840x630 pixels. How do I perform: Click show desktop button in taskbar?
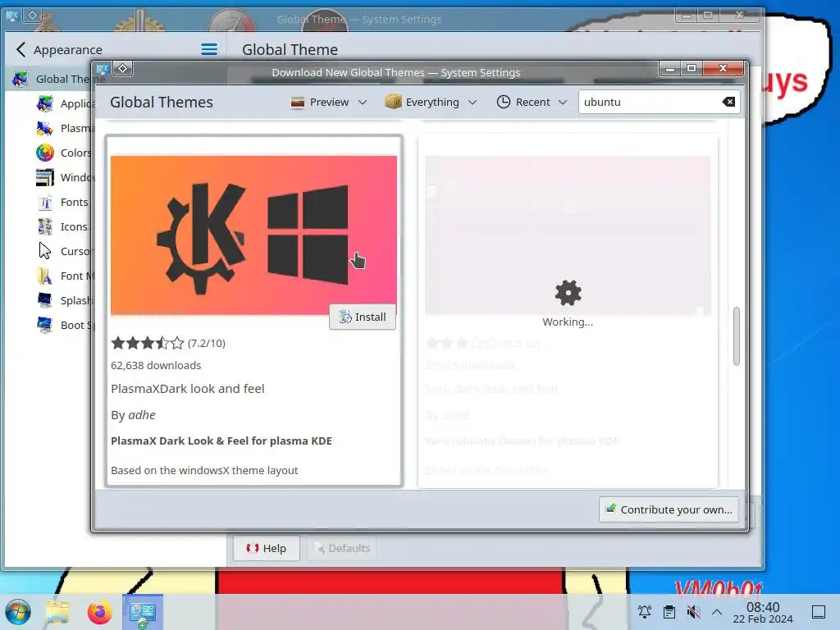tap(819, 612)
